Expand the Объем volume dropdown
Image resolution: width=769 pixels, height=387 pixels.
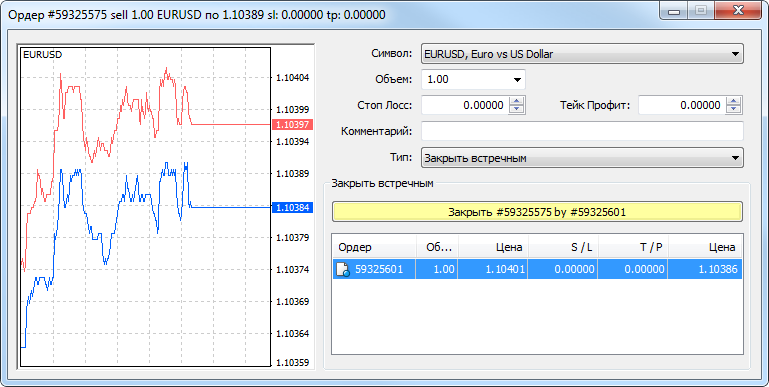tap(517, 79)
